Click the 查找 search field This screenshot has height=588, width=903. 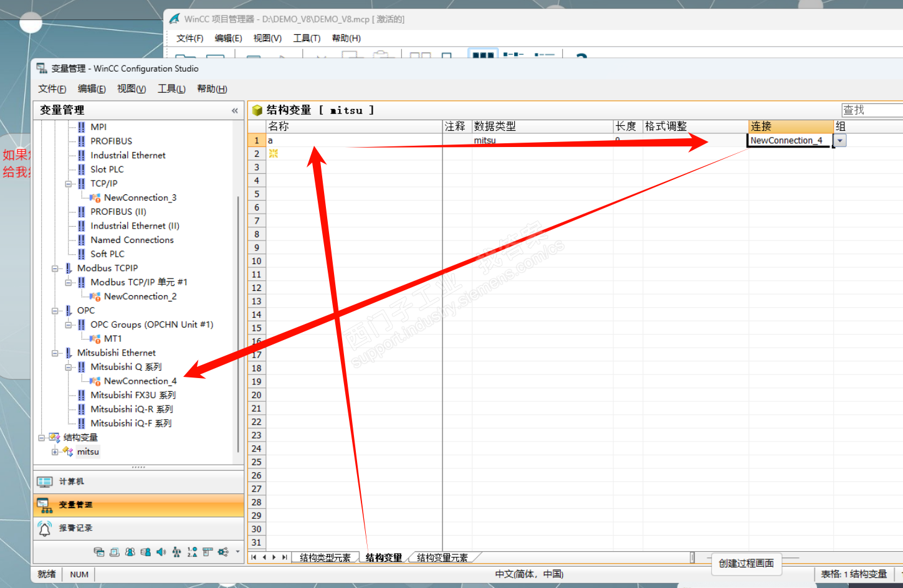click(872, 110)
